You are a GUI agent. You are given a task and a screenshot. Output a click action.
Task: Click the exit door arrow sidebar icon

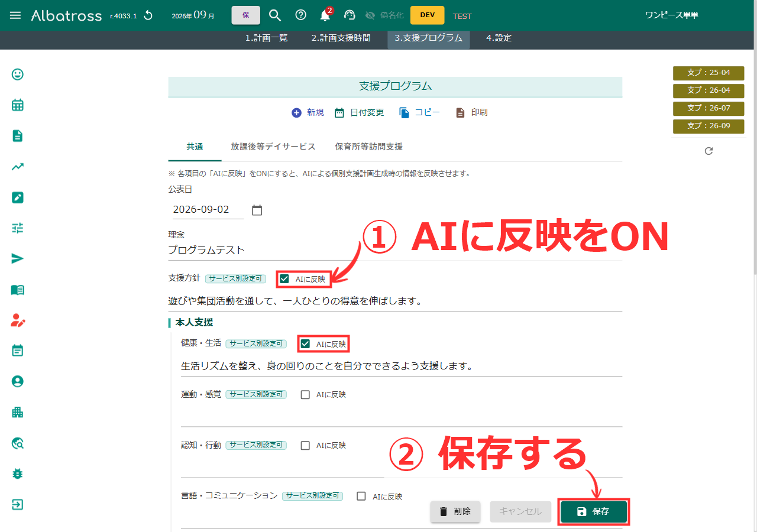[18, 505]
